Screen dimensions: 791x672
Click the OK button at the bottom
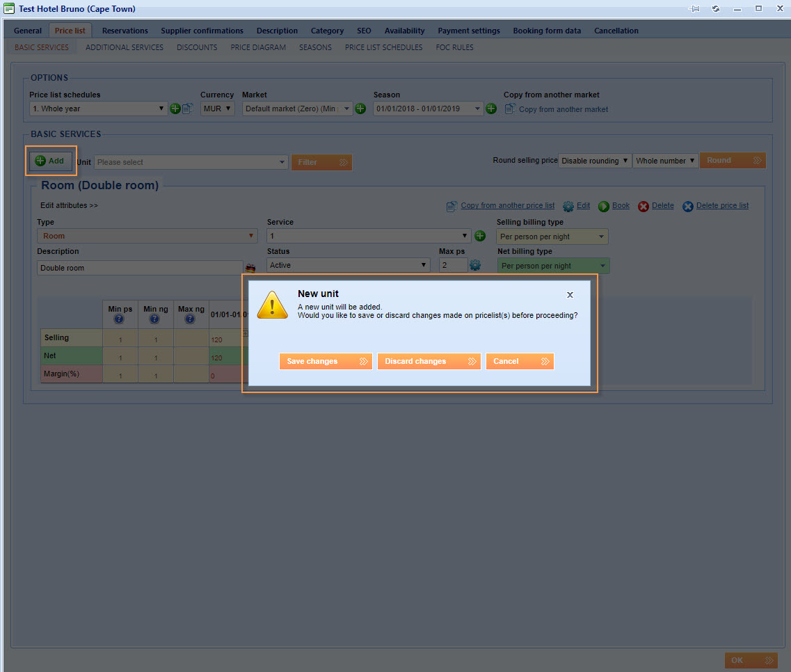click(x=751, y=660)
